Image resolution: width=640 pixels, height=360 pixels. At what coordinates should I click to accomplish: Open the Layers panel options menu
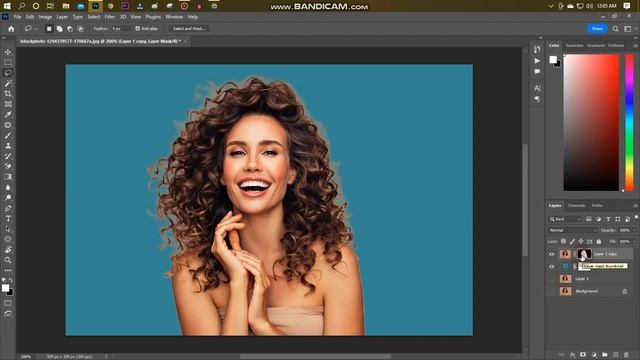pyautogui.click(x=636, y=206)
